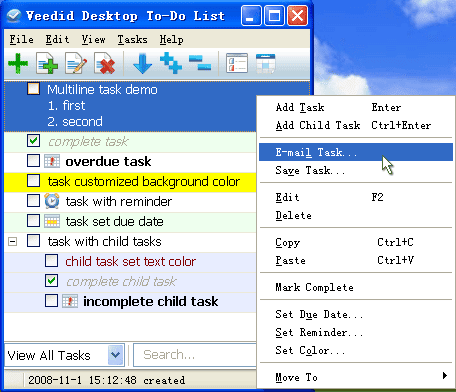Choose Add Child Task from context menu
The height and width of the screenshot is (392, 456).
click(356, 125)
